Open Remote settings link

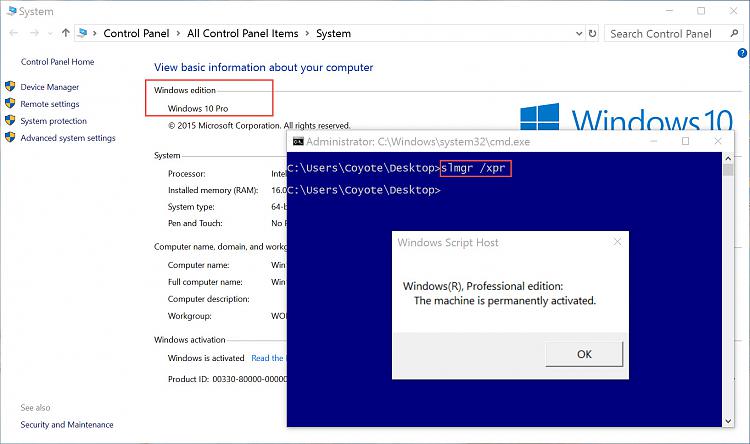50,104
